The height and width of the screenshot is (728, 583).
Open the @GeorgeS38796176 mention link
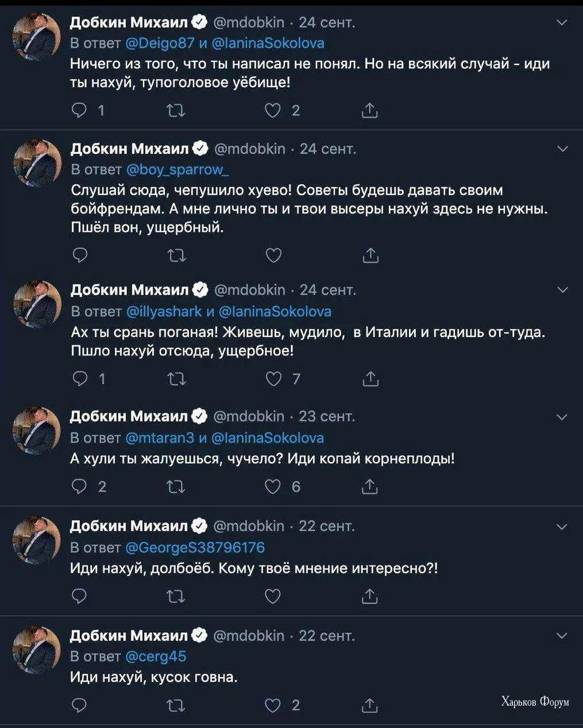pos(195,547)
